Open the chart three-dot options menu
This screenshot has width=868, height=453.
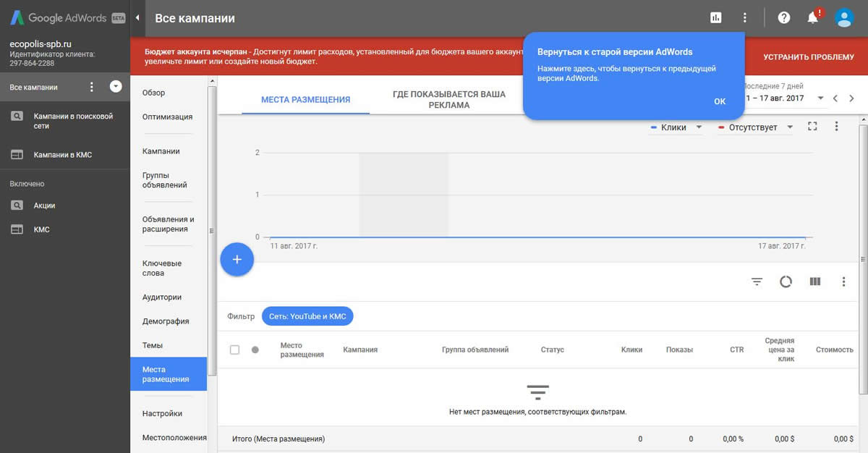point(836,126)
